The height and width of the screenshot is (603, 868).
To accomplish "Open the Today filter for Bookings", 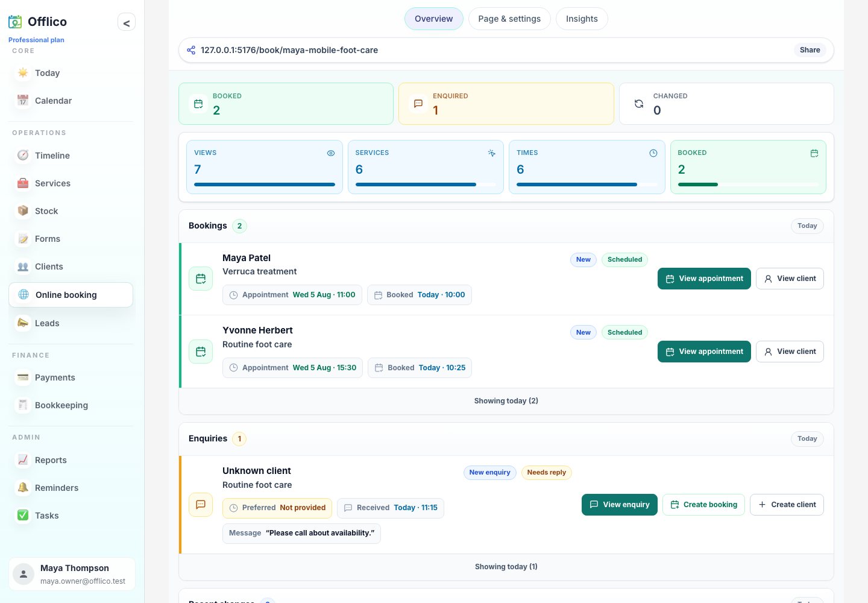I will [807, 226].
